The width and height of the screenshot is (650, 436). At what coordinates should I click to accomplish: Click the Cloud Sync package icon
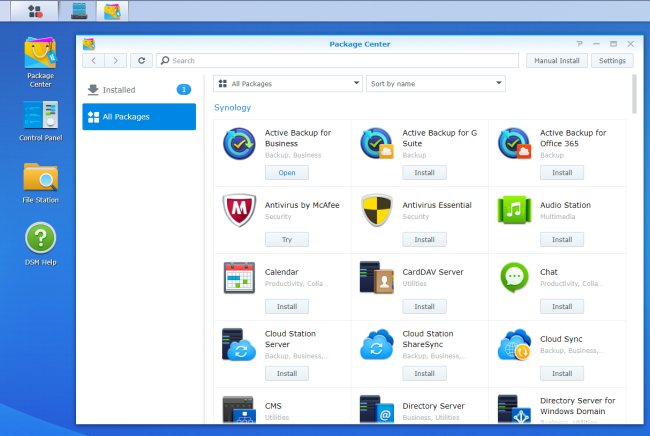pyautogui.click(x=514, y=344)
